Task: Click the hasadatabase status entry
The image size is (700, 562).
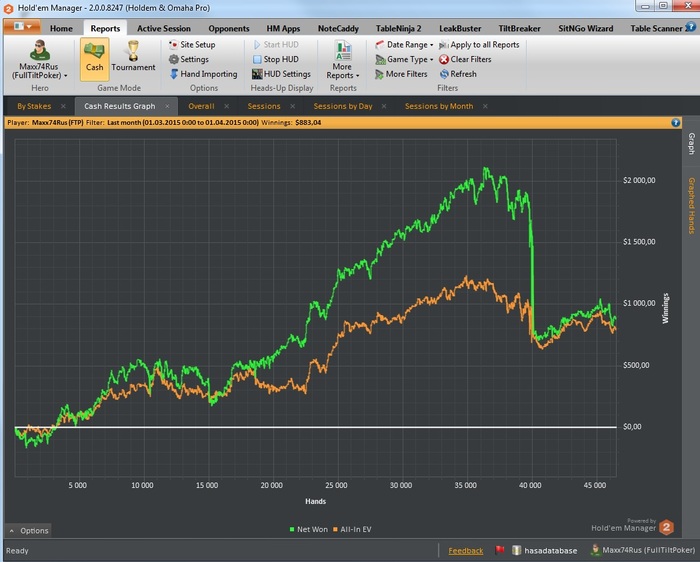Action: pos(544,551)
